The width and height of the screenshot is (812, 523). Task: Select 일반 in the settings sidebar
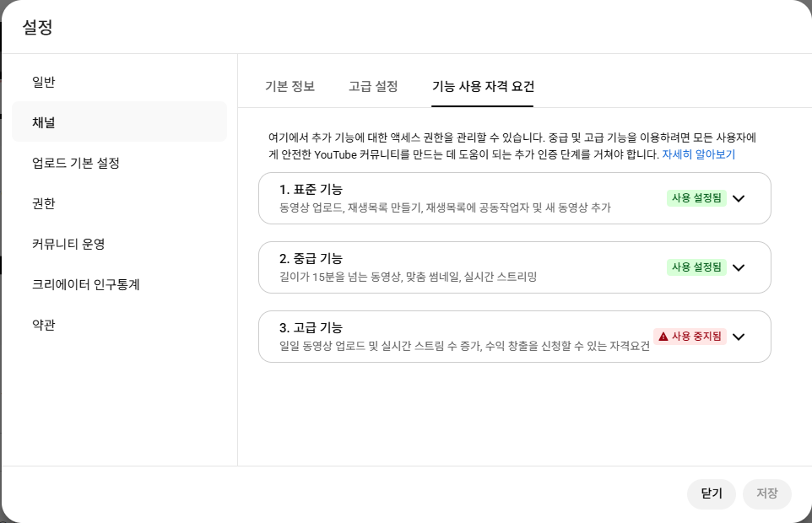(43, 82)
